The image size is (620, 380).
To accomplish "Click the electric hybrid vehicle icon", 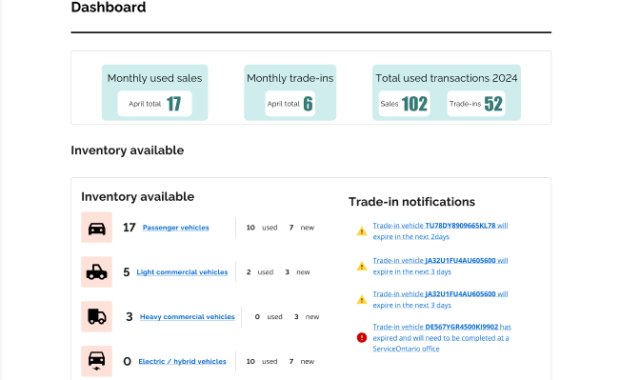I will click(x=96, y=361).
